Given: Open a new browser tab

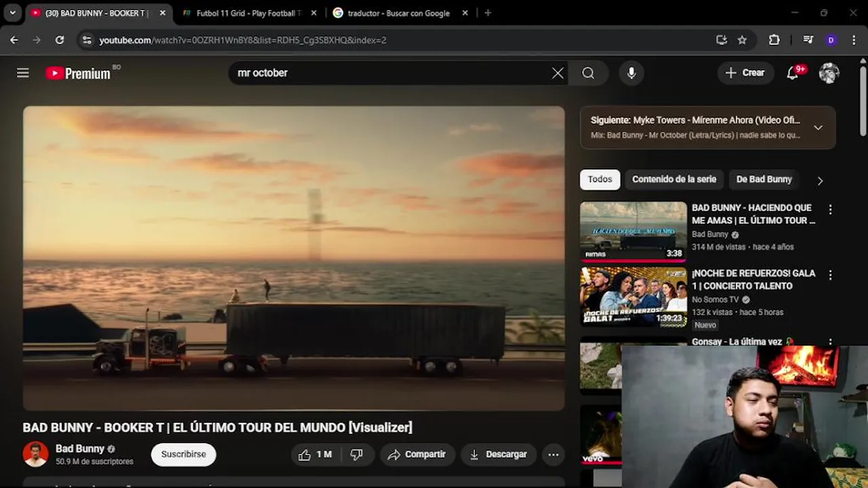Looking at the screenshot, I should (488, 13).
